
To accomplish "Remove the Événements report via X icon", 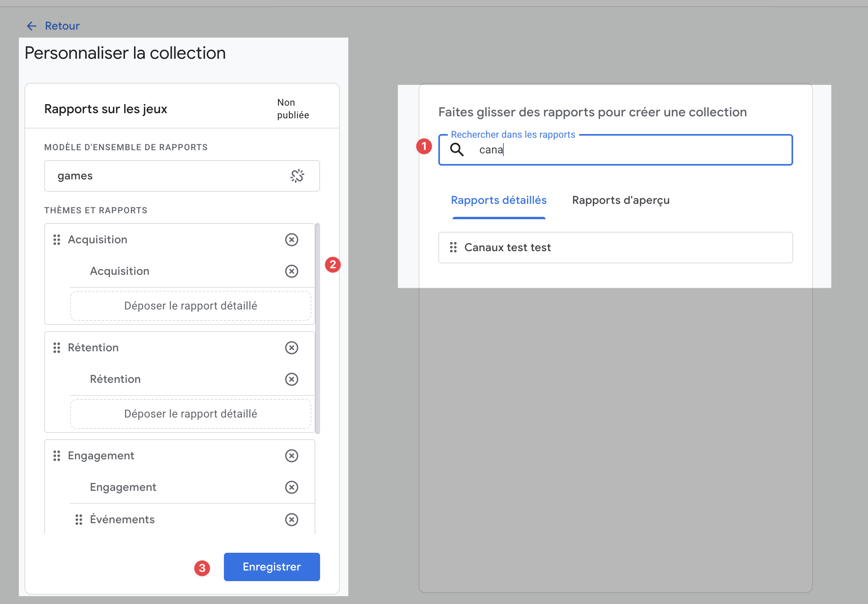I will 291,520.
